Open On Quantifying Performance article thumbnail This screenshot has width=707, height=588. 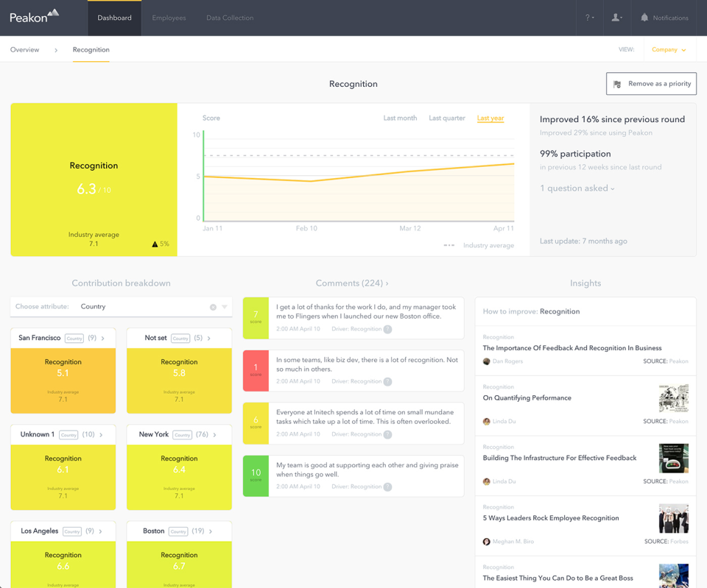click(673, 398)
